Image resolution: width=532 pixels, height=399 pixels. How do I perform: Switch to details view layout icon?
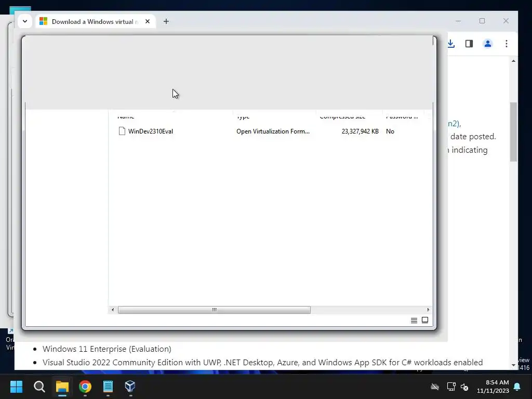point(414,320)
